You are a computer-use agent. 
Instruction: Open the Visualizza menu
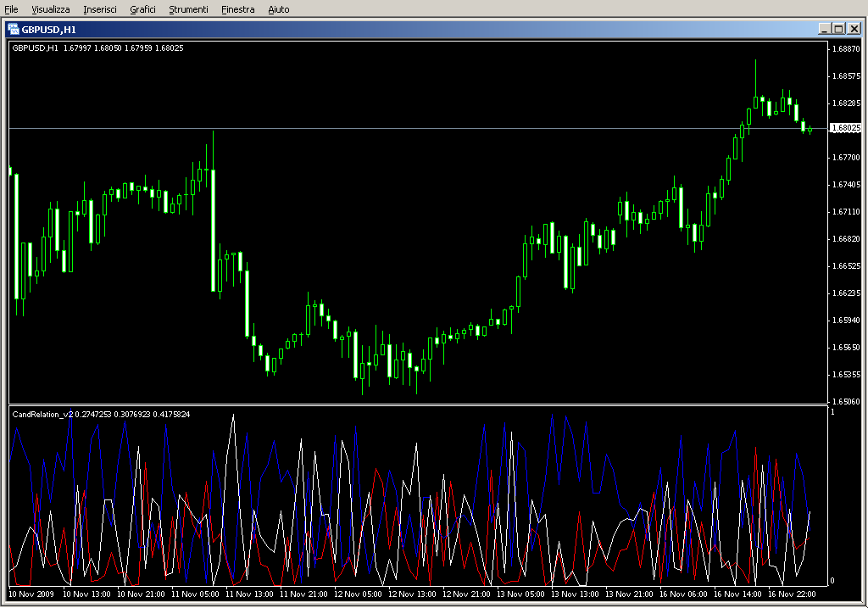tap(50, 9)
